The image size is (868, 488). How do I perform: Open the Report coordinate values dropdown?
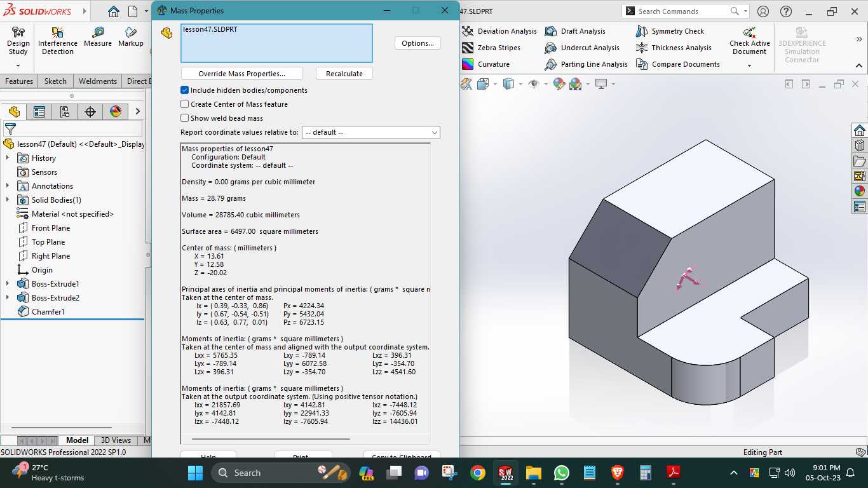[x=371, y=132]
